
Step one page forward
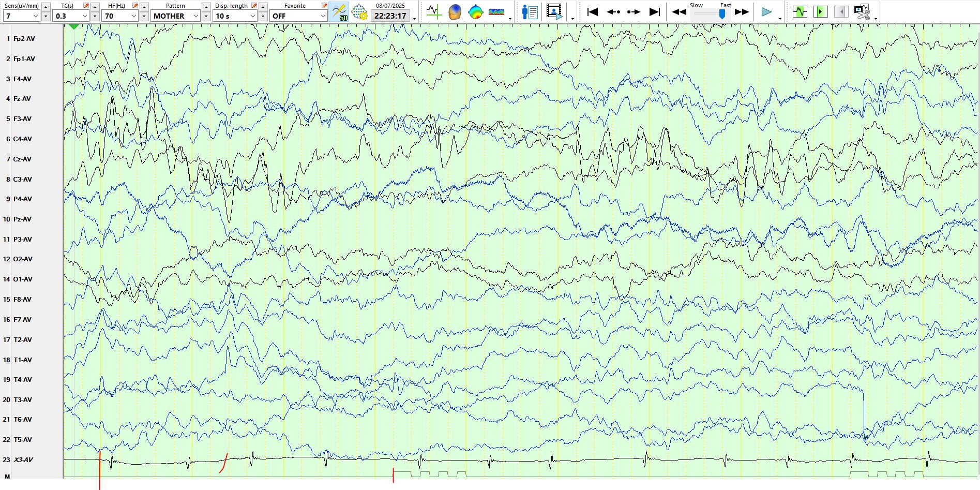[x=634, y=11]
